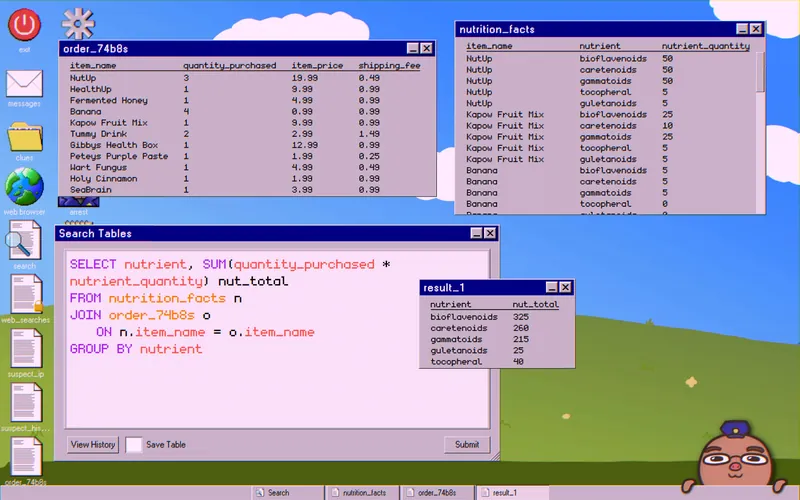Click the nutrition_facts window scrollbar

760,72
